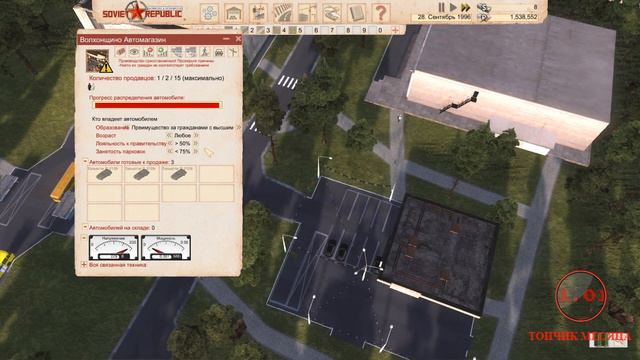Select quick slot 2 in hotbar
Screen dimensions: 640x360
[248, 30]
